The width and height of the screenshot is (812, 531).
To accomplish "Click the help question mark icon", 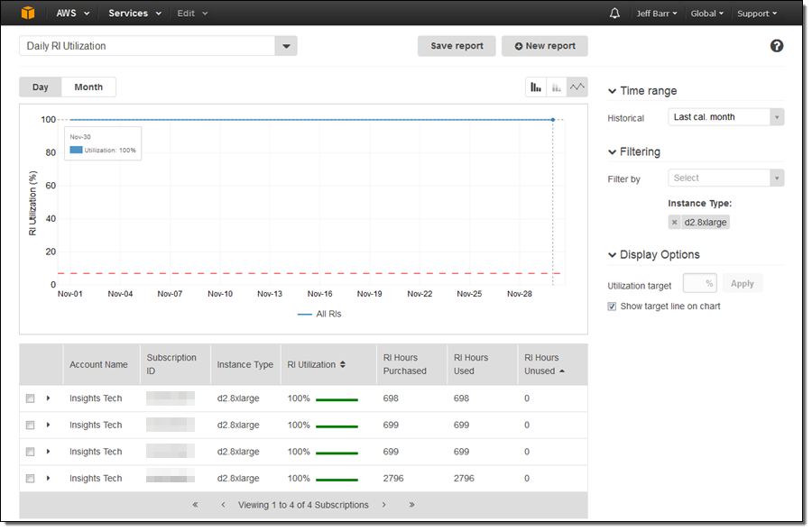I will pos(777,46).
